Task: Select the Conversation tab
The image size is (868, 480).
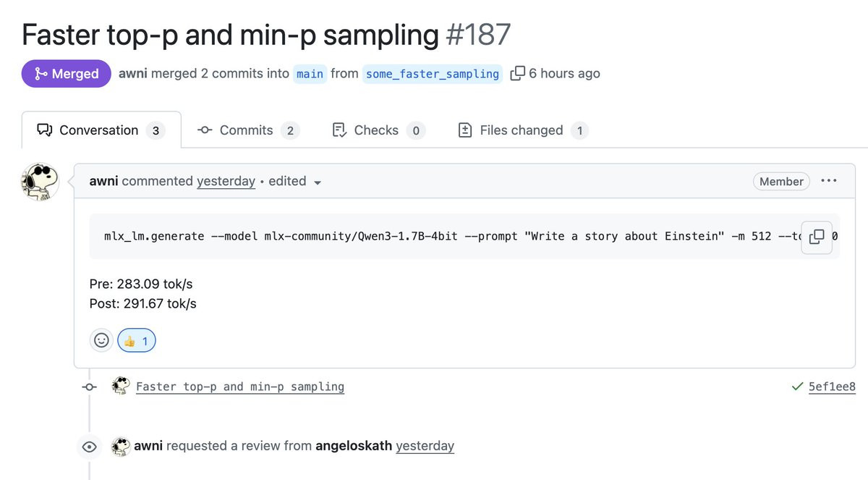Action: 101,130
